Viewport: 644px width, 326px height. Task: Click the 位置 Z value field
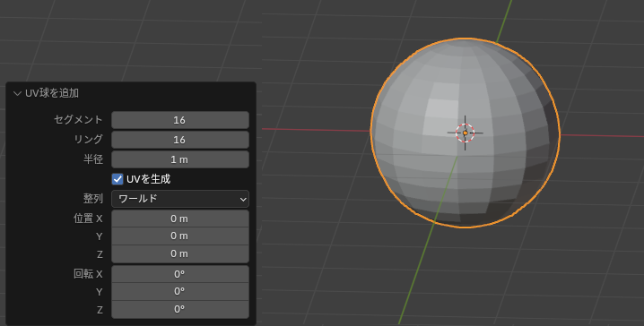[x=180, y=253]
